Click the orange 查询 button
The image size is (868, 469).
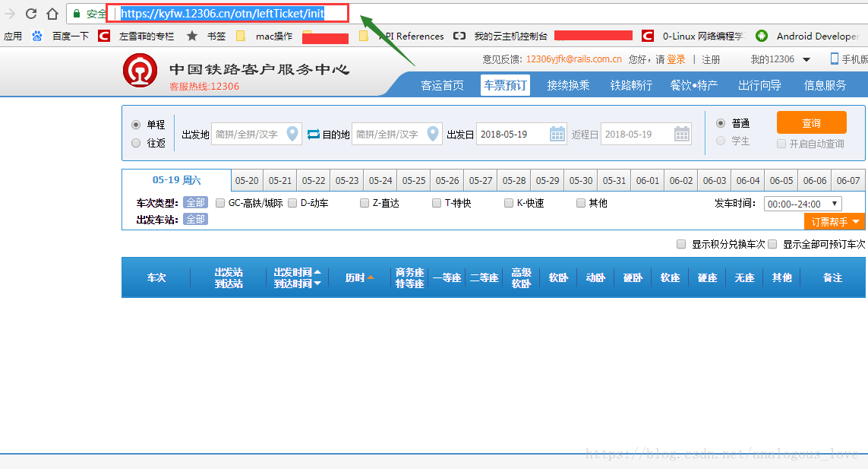tap(812, 122)
